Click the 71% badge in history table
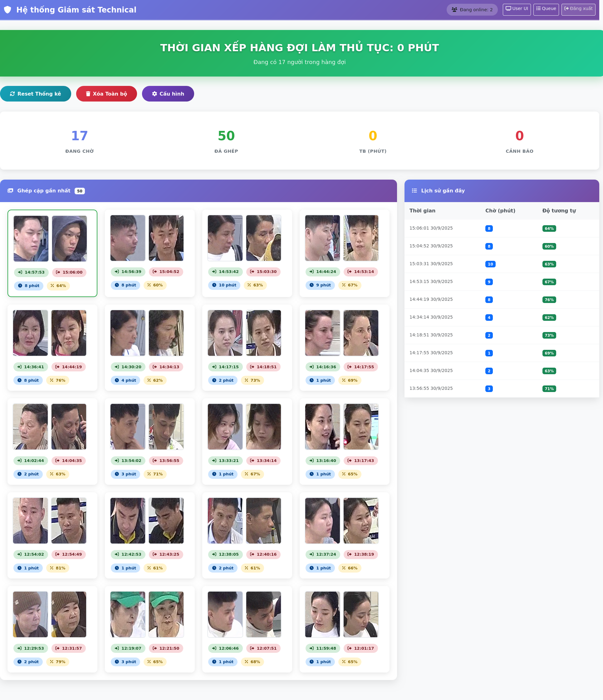This screenshot has height=700, width=603. 549,389
